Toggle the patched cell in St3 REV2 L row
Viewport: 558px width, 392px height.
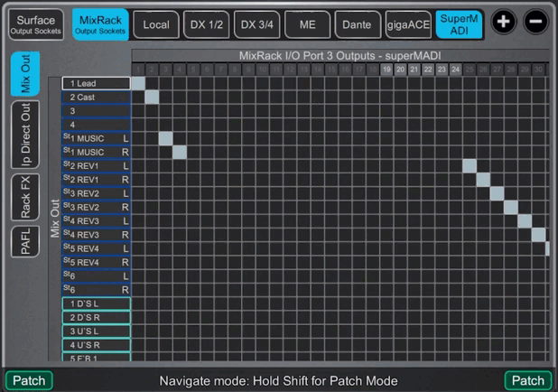point(498,193)
